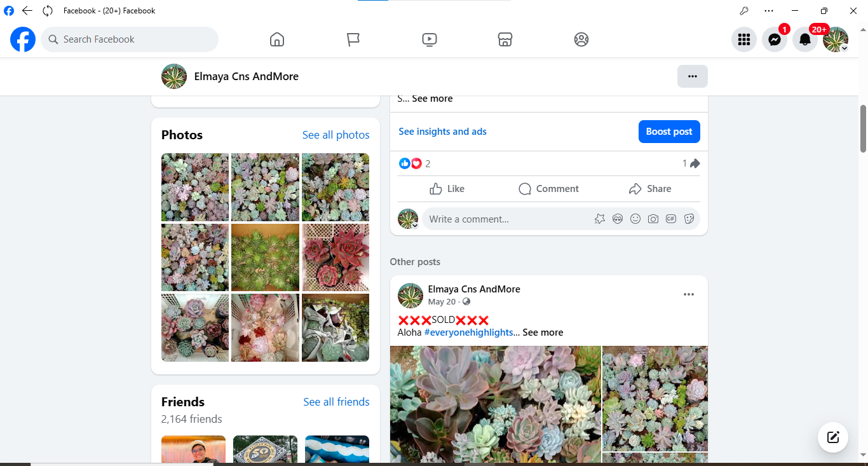
Task: Click the scrollbar down arrow
Action: click(x=863, y=455)
